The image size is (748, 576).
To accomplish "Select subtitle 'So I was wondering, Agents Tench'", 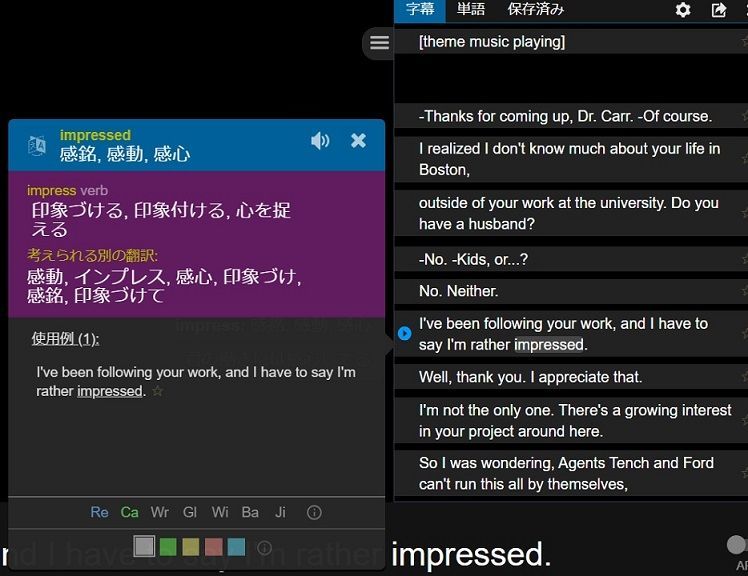I will tap(571, 473).
